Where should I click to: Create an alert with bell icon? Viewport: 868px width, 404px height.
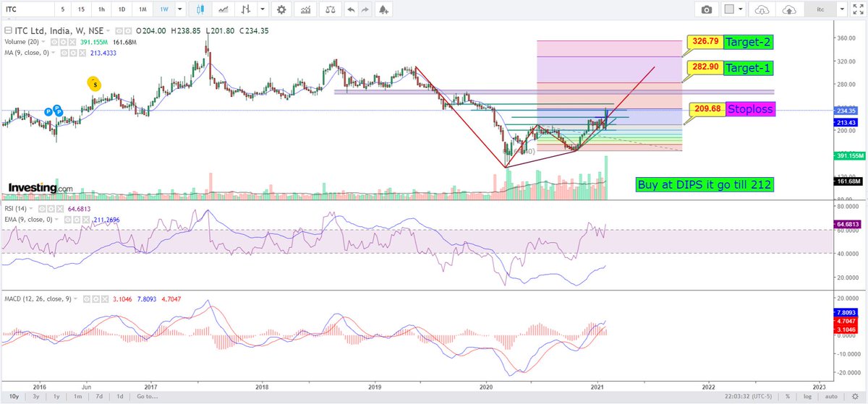383,9
